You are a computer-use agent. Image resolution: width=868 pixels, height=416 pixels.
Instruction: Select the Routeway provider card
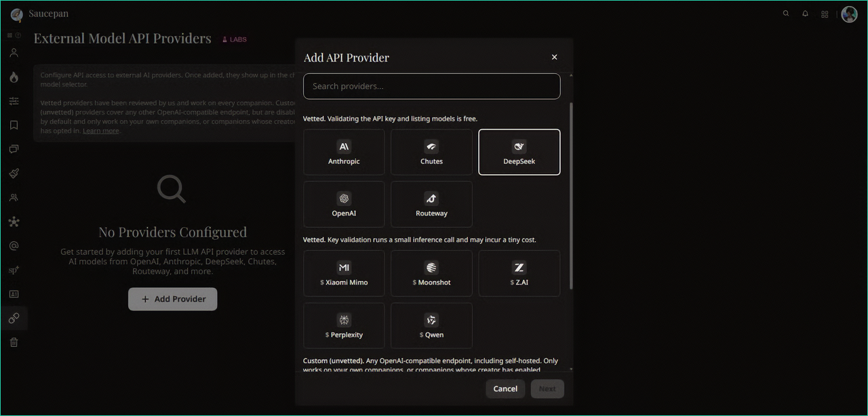[x=431, y=204]
